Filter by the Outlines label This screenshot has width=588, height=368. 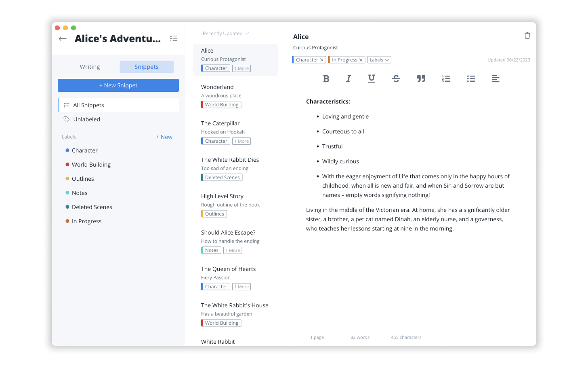pyautogui.click(x=80, y=179)
